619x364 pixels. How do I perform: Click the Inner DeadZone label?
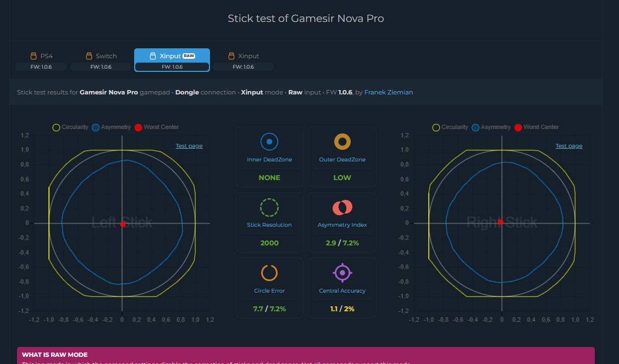point(269,160)
